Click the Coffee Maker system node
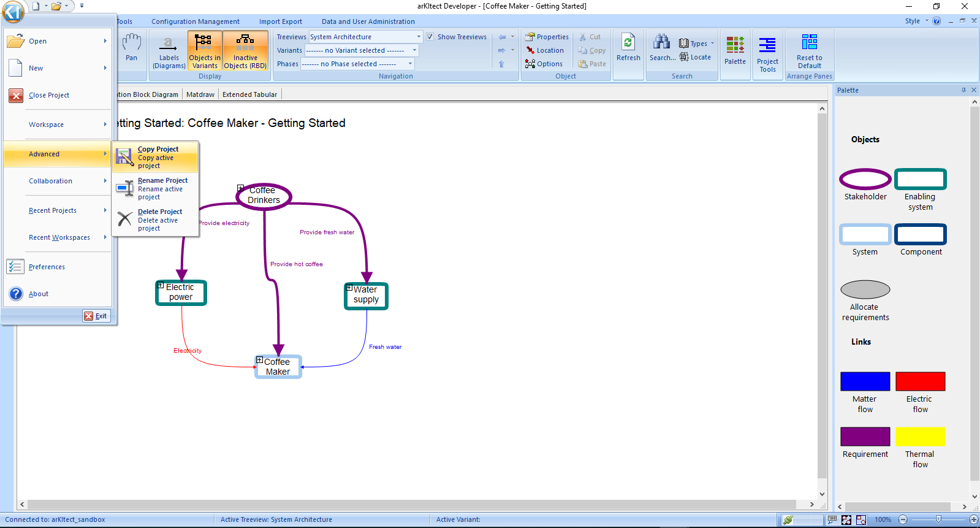This screenshot has height=528, width=980. click(278, 367)
